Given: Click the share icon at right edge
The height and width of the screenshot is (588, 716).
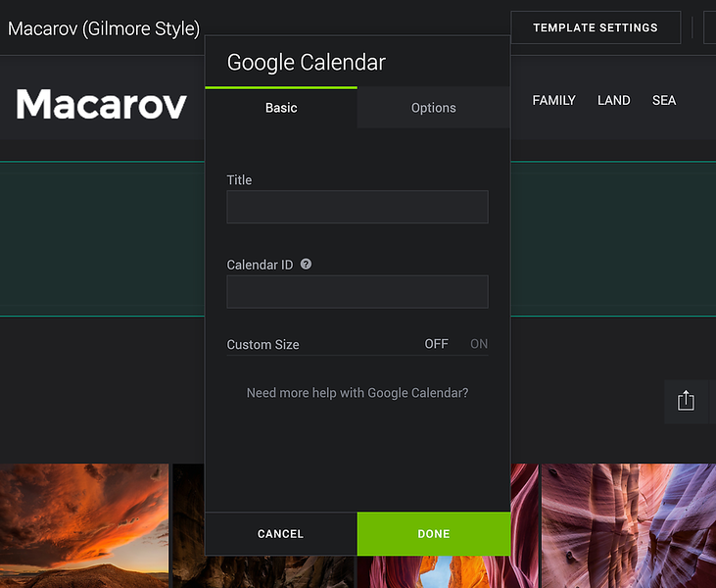Looking at the screenshot, I should 686,401.
